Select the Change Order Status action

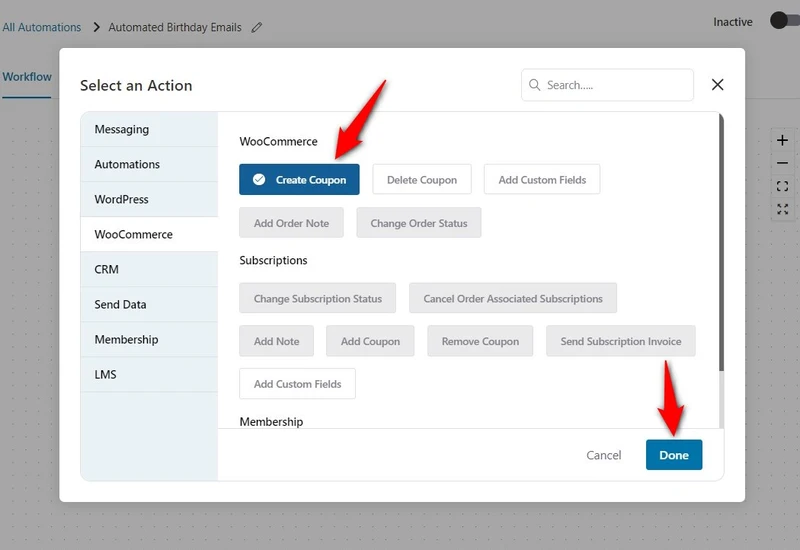(x=419, y=223)
